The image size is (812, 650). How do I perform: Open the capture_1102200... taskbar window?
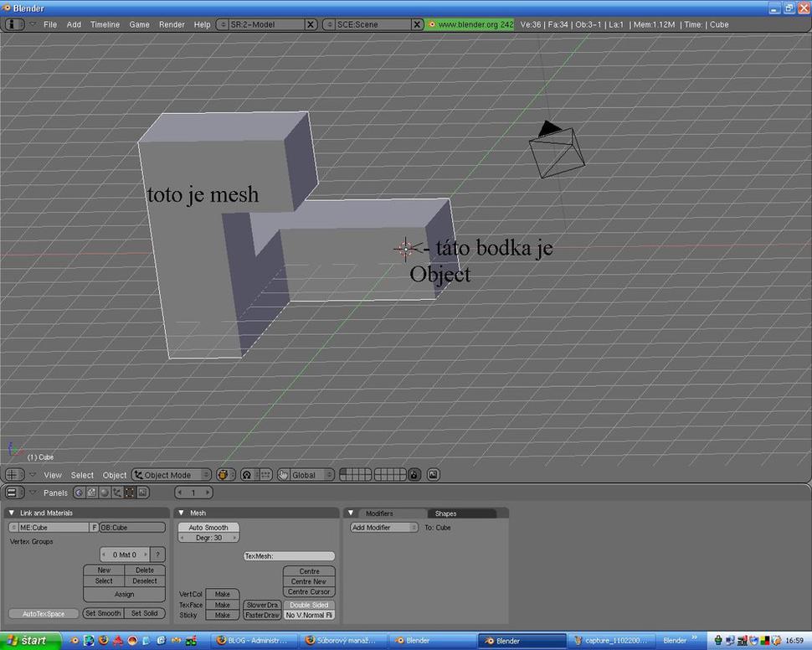[x=611, y=641]
